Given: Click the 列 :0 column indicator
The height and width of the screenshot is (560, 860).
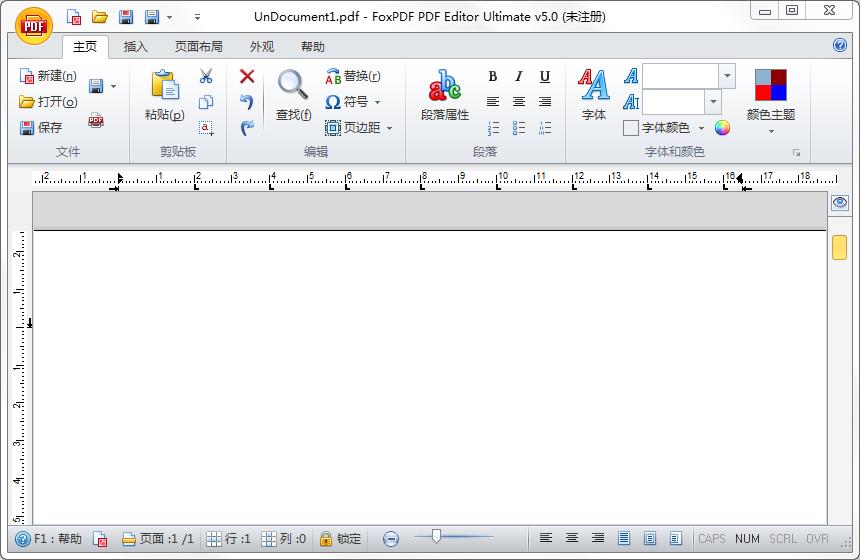Looking at the screenshot, I should (283, 539).
